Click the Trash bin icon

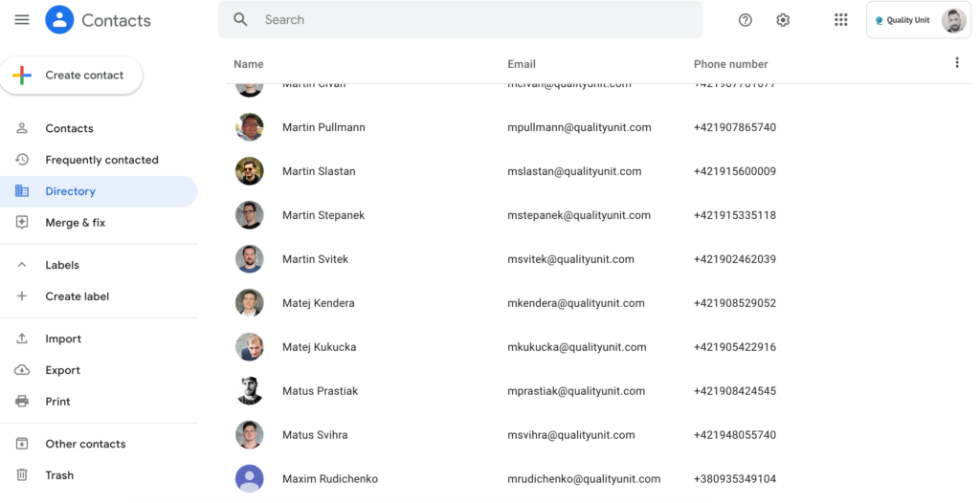(x=22, y=475)
